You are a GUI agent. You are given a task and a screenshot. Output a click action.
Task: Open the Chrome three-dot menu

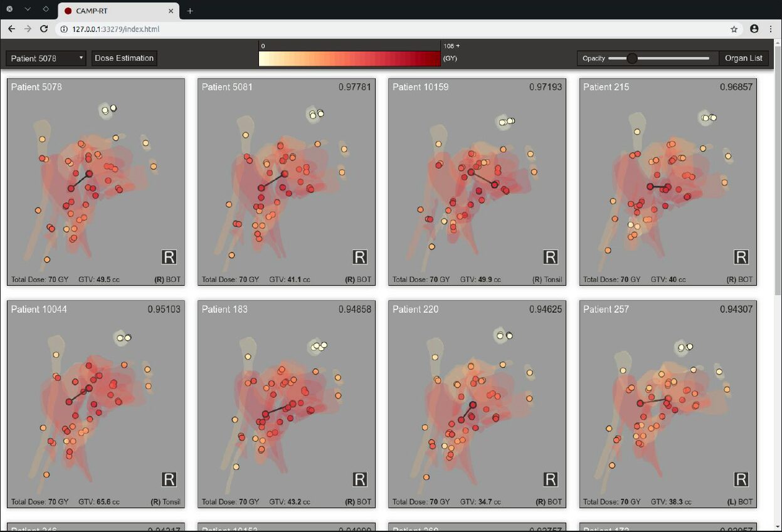pos(771,29)
